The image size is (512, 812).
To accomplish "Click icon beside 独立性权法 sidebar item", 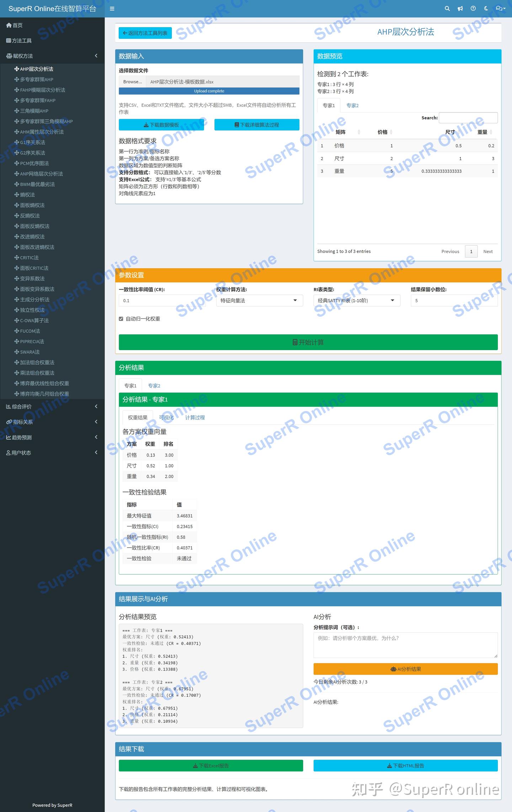I will (x=16, y=310).
